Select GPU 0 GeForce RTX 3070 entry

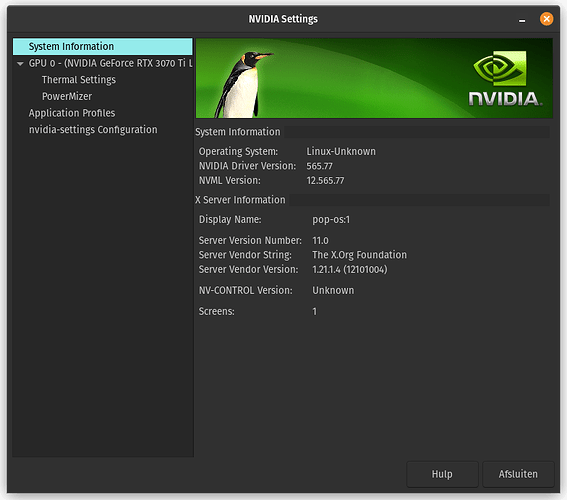pyautogui.click(x=110, y=63)
